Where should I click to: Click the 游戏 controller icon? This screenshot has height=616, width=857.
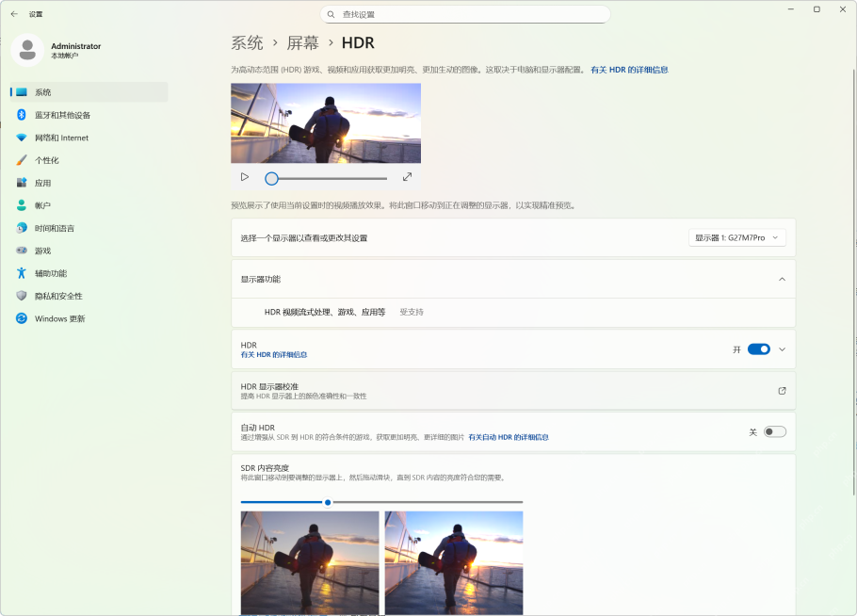(22, 251)
